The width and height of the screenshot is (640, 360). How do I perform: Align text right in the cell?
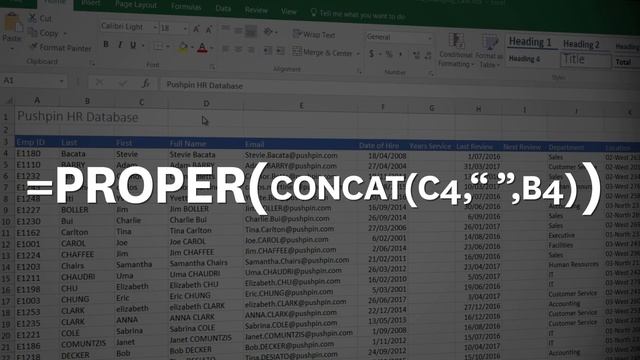coord(251,50)
